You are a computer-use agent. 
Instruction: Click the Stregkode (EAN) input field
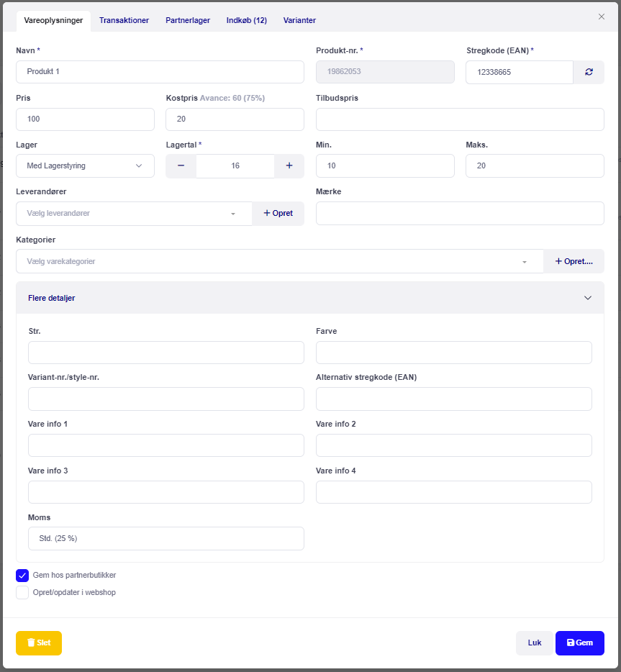click(x=520, y=72)
